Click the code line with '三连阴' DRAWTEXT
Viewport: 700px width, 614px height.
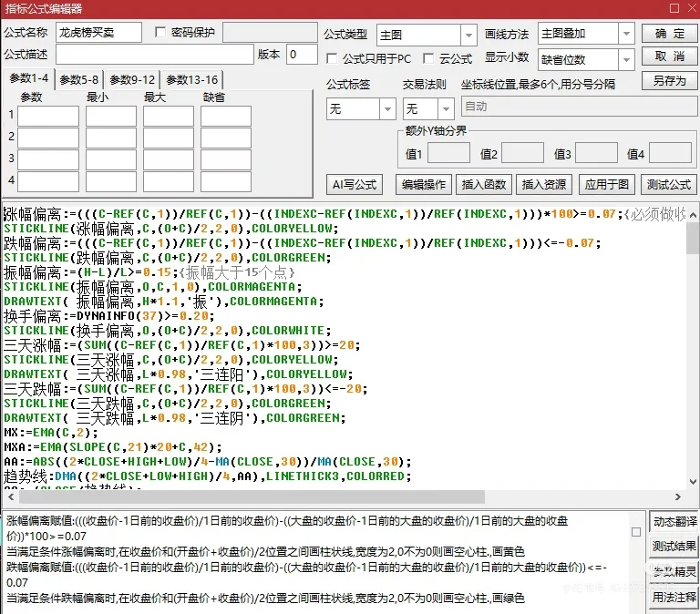pos(175,417)
